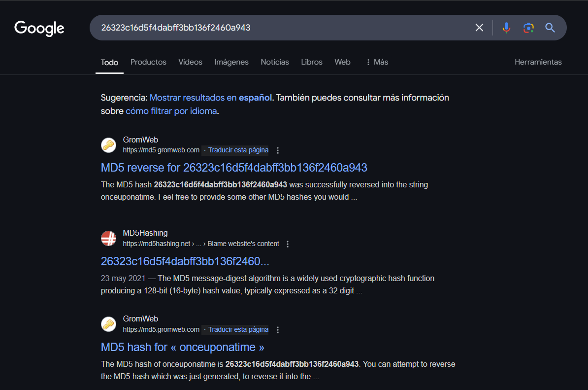Click "Mostrar resultados en español" link
This screenshot has width=588, height=390.
click(x=211, y=98)
